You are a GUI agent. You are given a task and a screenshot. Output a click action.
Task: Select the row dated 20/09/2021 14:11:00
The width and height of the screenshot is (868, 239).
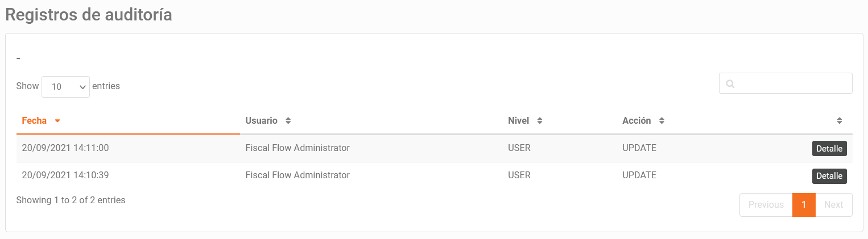pos(434,148)
